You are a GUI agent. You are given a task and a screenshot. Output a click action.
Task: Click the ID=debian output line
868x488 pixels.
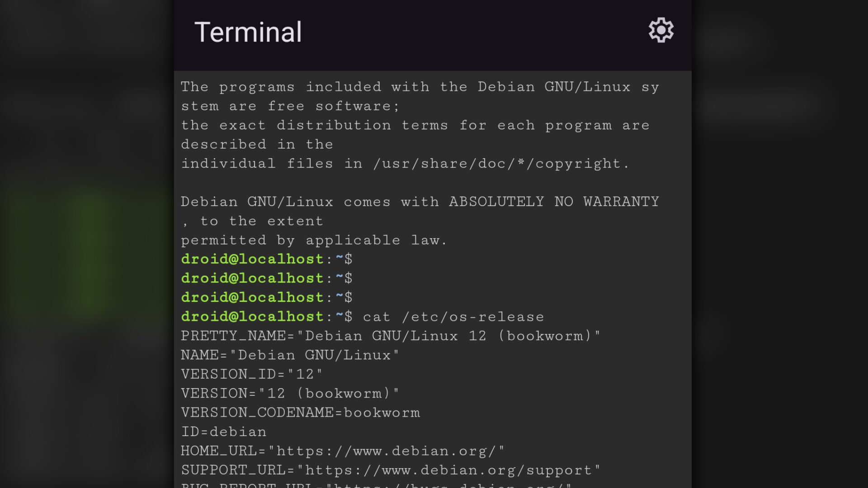(x=224, y=432)
